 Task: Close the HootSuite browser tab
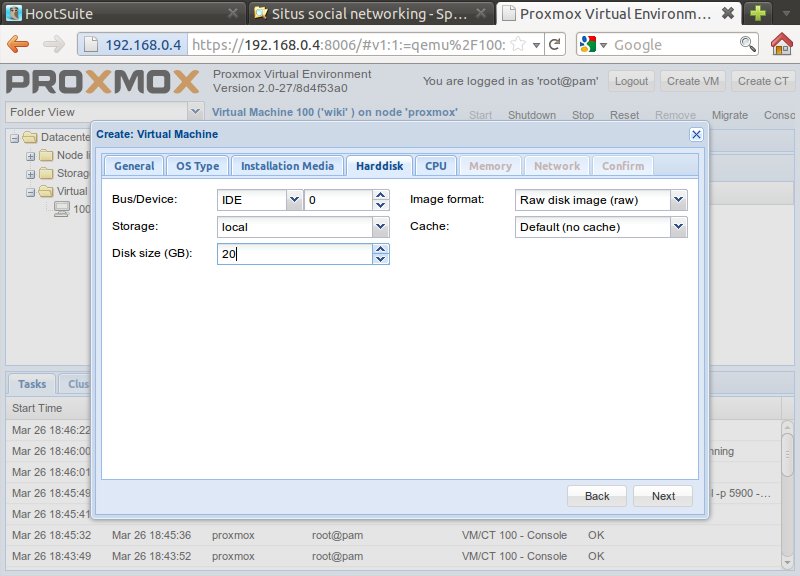click(232, 13)
